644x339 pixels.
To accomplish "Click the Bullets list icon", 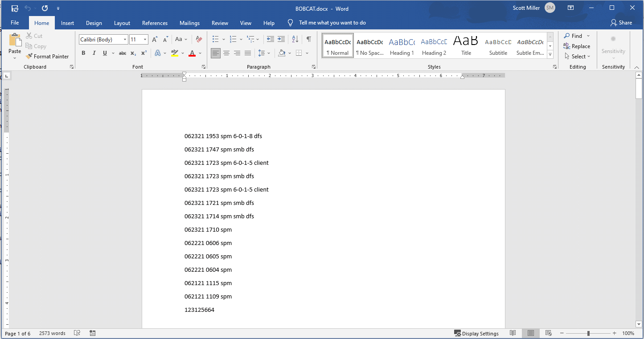I will click(x=216, y=39).
